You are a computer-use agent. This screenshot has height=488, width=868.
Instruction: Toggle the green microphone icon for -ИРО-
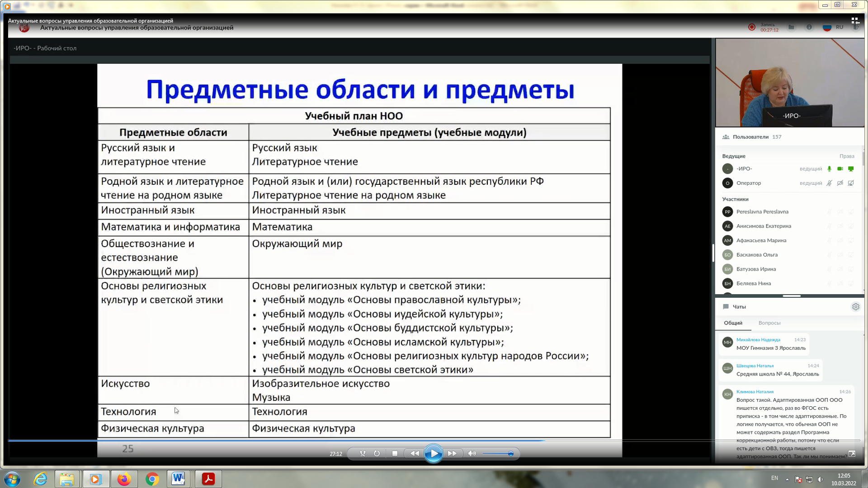pos(829,169)
